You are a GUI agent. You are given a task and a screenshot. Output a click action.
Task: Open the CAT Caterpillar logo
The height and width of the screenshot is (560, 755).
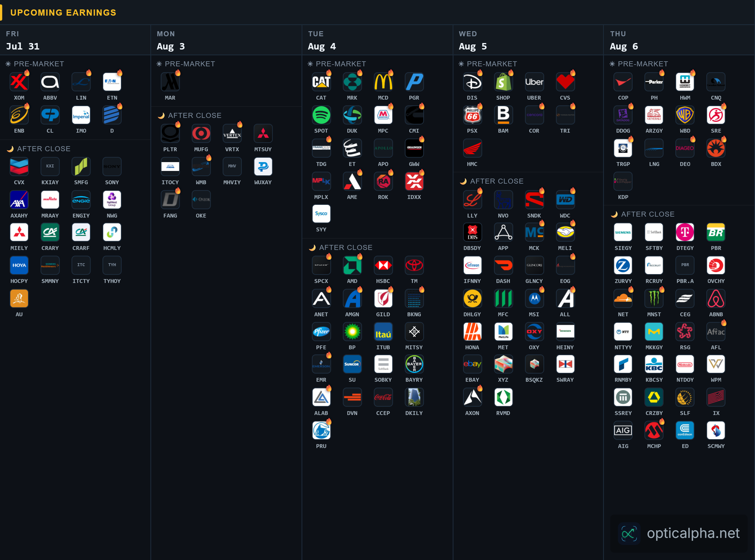coord(321,82)
